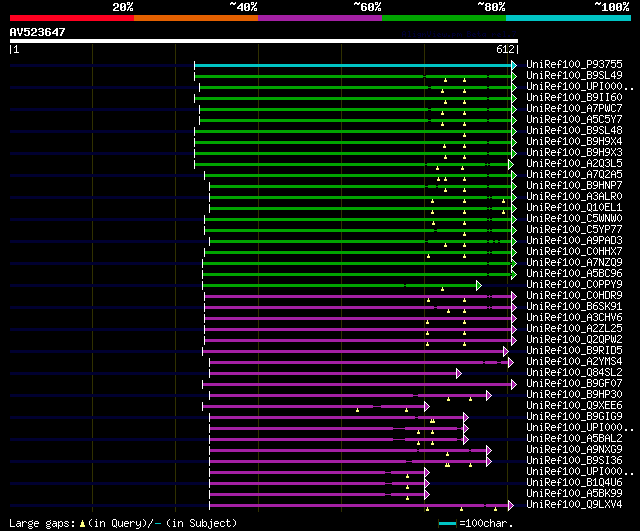Select the UniRef100_A7Q2A5 entry

click(x=574, y=175)
